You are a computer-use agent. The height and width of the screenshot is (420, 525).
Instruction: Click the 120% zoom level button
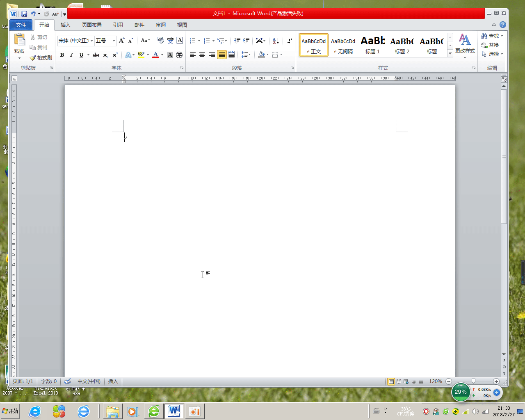(435, 381)
